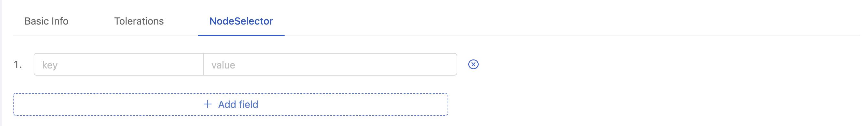Focus the value input field

[x=330, y=64]
